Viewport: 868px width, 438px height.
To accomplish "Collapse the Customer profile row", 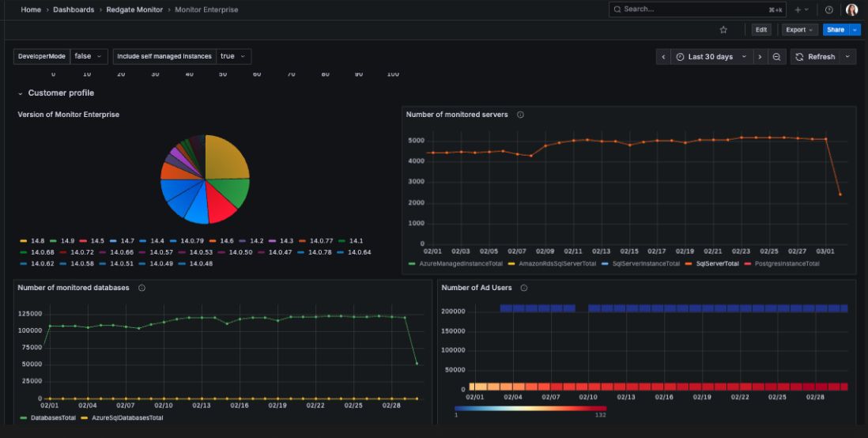I will [21, 93].
